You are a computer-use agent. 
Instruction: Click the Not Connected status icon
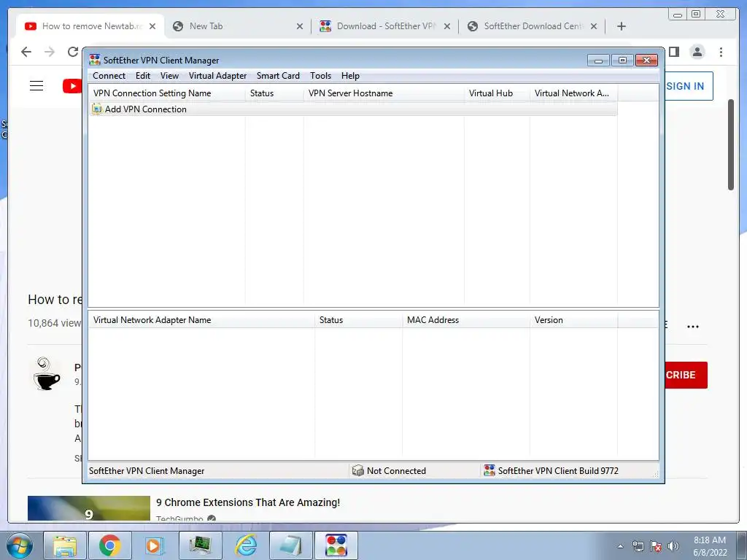[x=357, y=471]
